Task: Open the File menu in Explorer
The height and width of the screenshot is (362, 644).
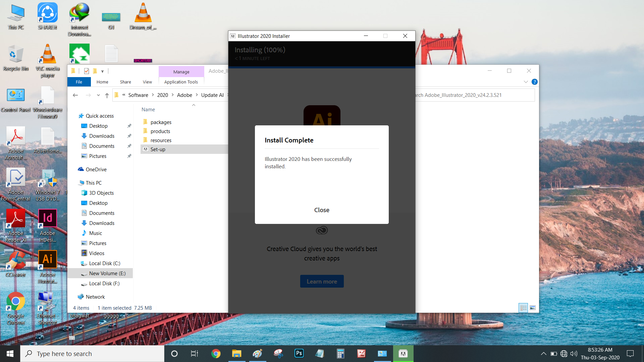Action: [x=79, y=82]
